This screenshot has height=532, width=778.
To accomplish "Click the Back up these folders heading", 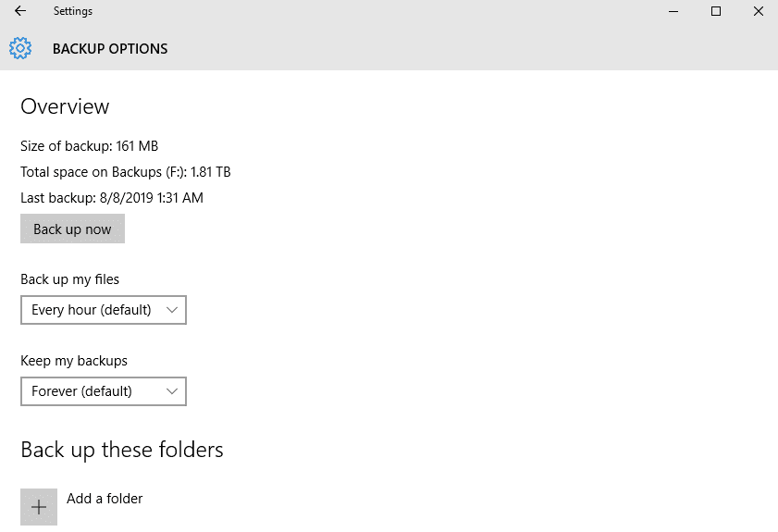I will click(122, 451).
